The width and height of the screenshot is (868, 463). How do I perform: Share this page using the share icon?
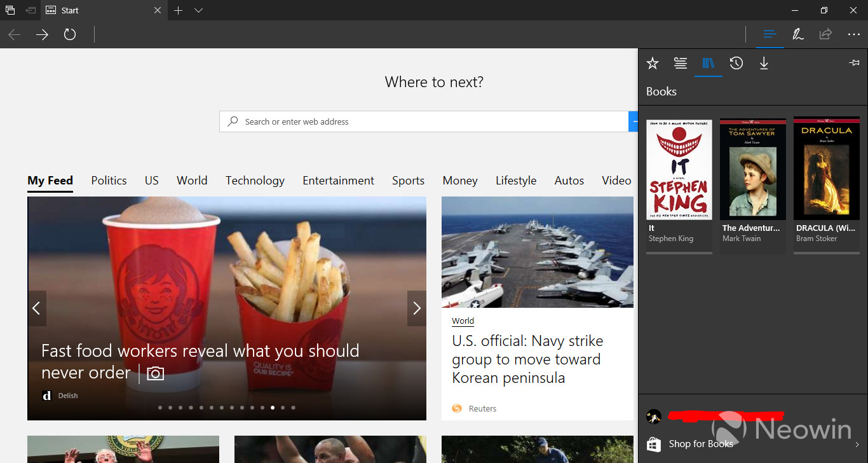(825, 34)
